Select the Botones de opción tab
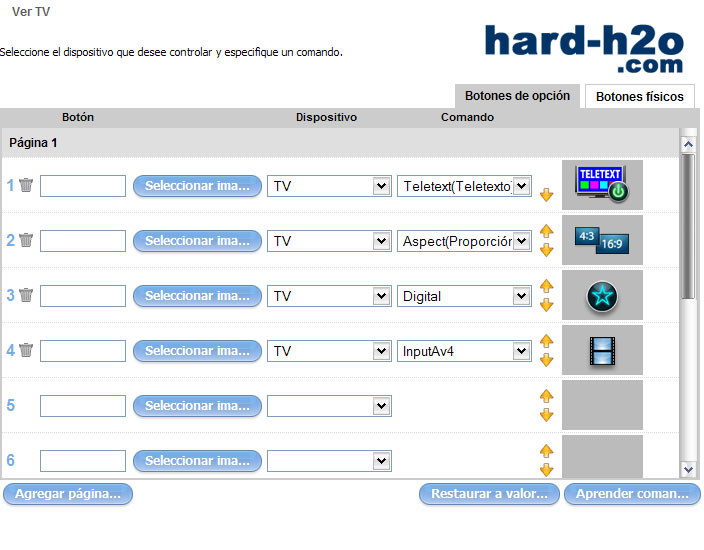704x550 pixels. coord(517,96)
